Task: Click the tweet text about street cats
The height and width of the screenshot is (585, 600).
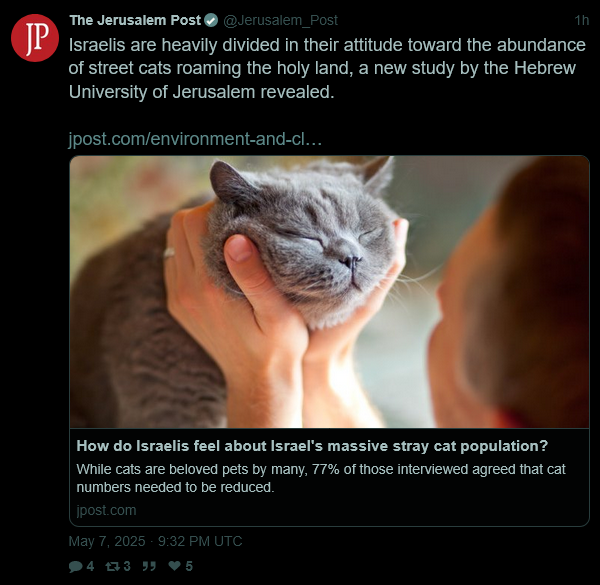Action: click(x=327, y=68)
